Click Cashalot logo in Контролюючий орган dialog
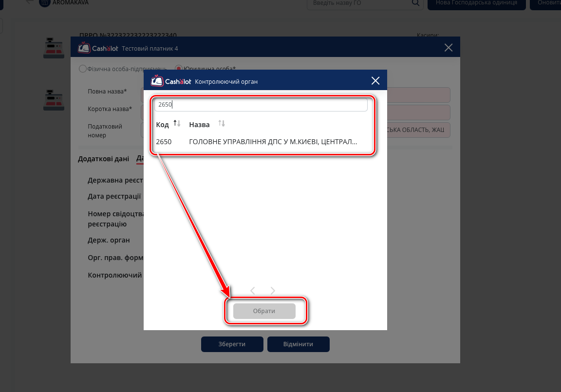The width and height of the screenshot is (561, 392). (171, 81)
